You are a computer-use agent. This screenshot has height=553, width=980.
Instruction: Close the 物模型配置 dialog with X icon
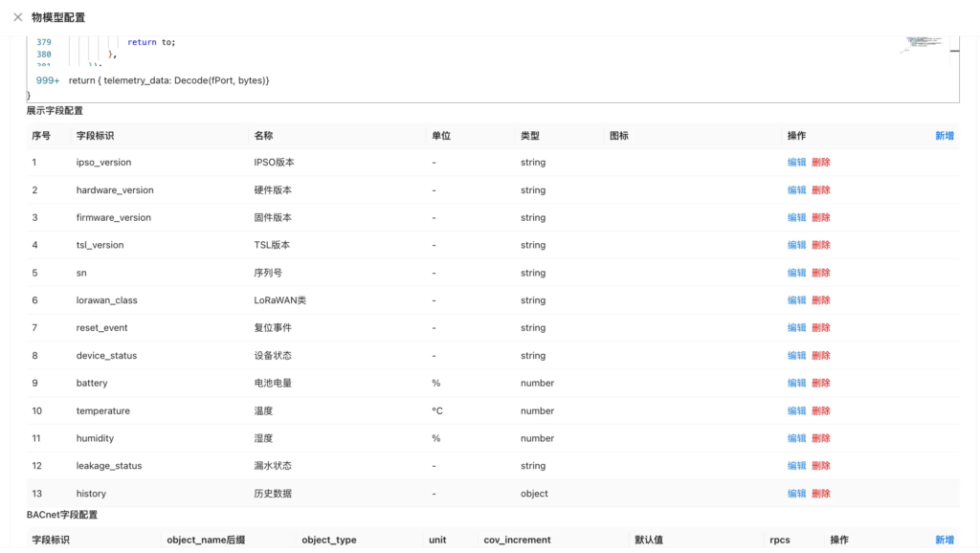pyautogui.click(x=17, y=17)
